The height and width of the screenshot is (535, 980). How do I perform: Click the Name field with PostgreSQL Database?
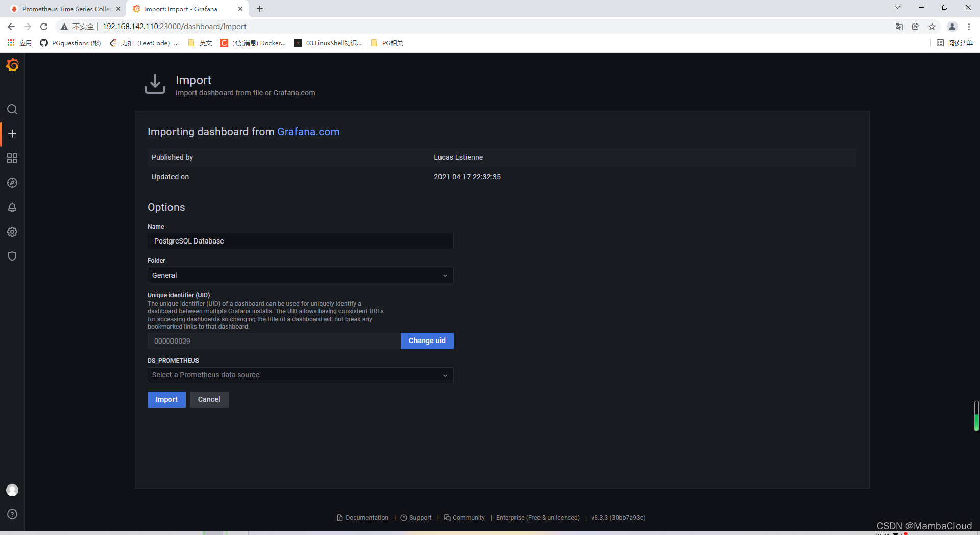click(x=300, y=241)
